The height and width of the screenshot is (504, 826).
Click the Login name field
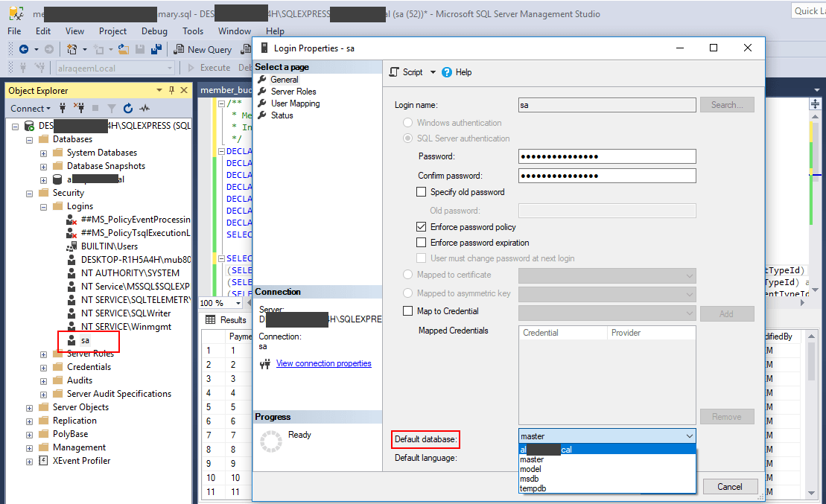click(607, 105)
